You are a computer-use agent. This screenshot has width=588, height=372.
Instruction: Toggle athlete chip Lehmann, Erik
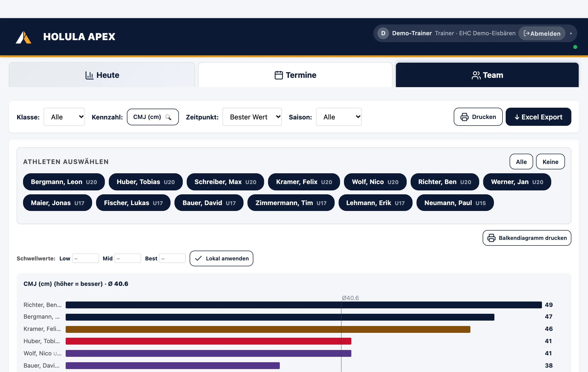tap(376, 203)
